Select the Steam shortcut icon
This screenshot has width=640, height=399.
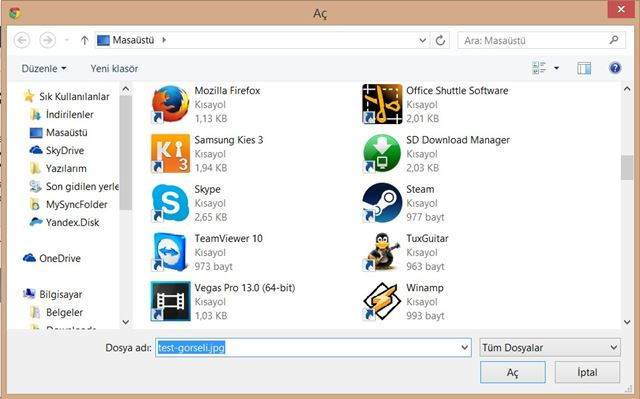tap(382, 203)
